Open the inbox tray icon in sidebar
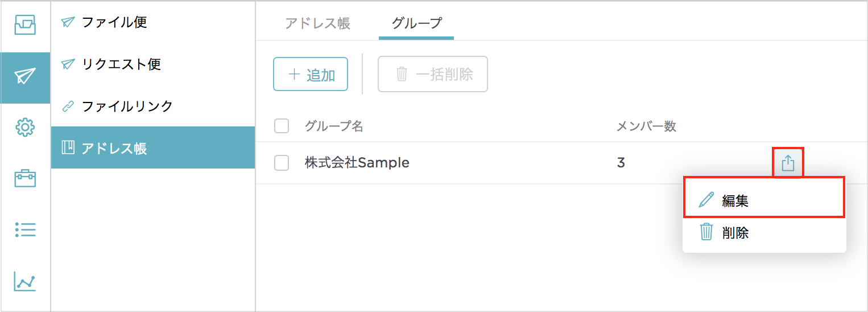 (25, 25)
